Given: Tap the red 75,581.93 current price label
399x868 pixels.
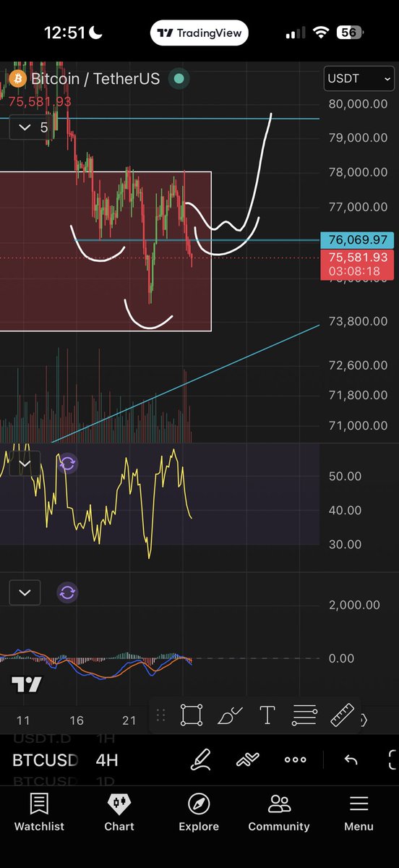Looking at the screenshot, I should pyautogui.click(x=356, y=258).
